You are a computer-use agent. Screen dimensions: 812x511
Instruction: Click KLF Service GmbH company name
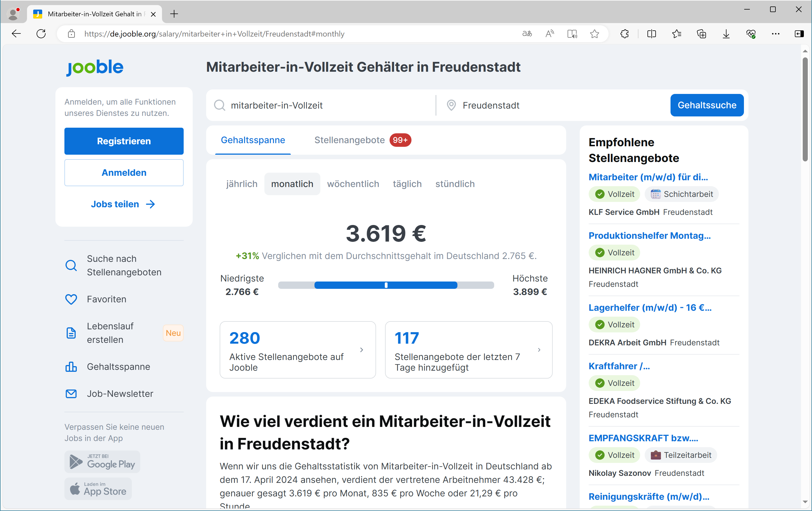[624, 212]
